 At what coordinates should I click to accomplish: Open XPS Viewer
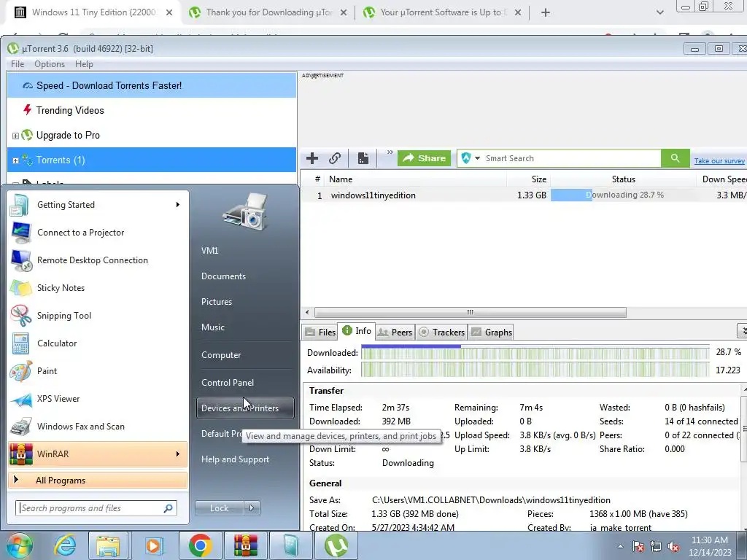[x=98, y=399]
